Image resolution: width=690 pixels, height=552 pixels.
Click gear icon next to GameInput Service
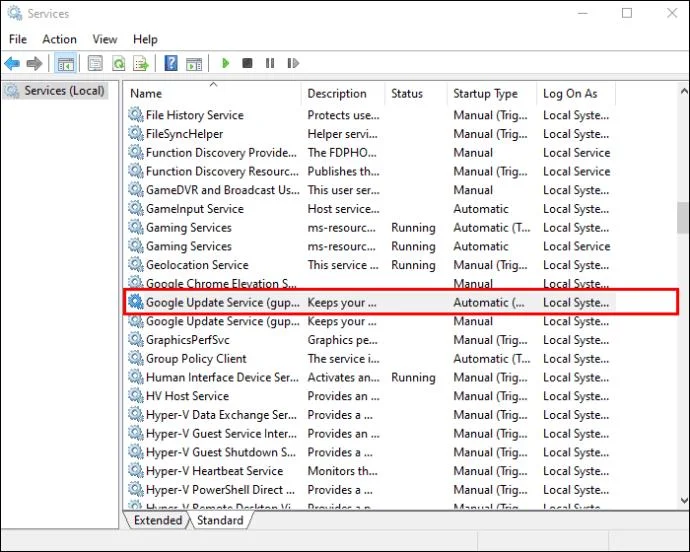(x=136, y=209)
